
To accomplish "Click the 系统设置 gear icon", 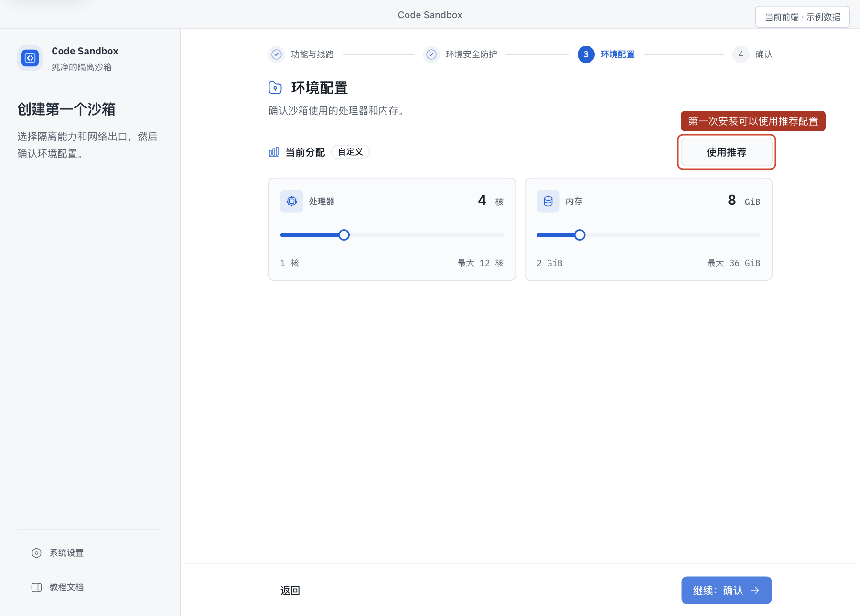I will click(36, 553).
